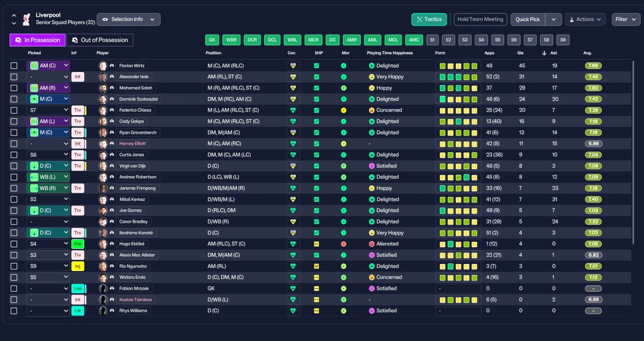This screenshot has width=644, height=341.
Task: Click Mohamed Salah's condition heart icon
Action: click(x=293, y=88)
